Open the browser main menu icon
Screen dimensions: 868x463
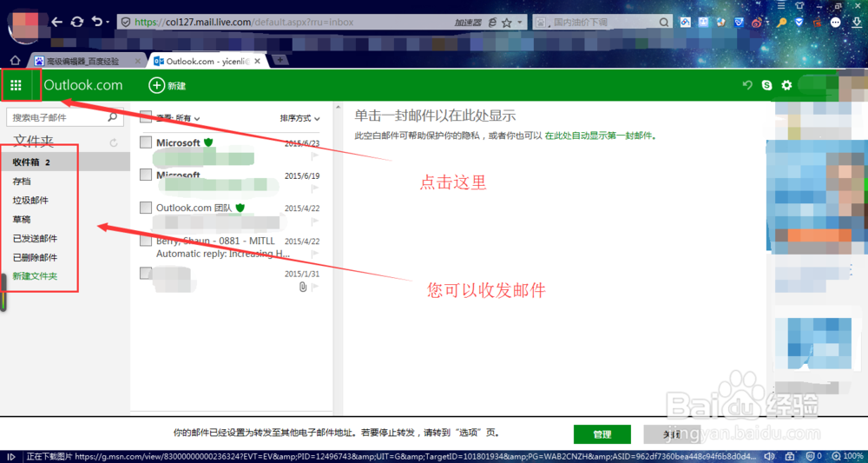pyautogui.click(x=781, y=5)
